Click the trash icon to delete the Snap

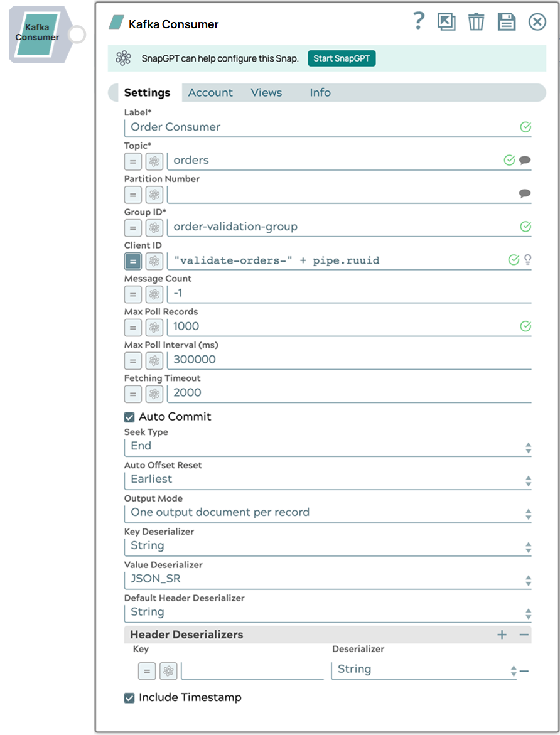point(477,22)
